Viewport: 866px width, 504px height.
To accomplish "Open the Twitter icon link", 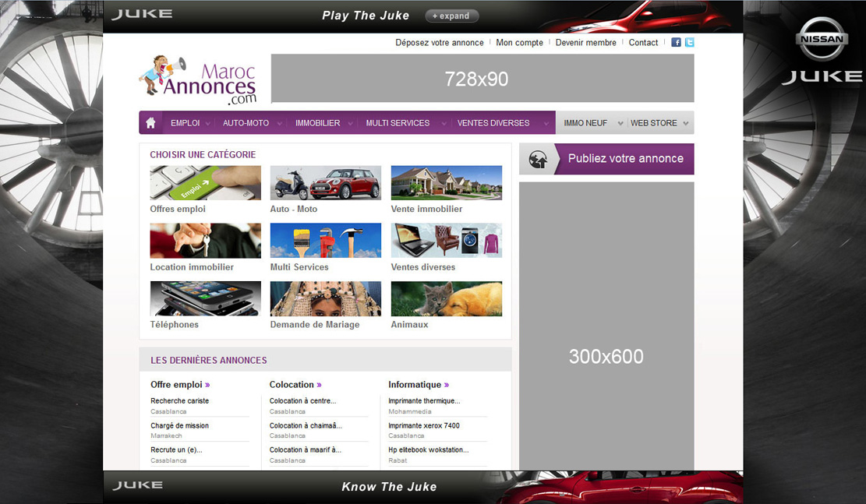I will coord(689,43).
